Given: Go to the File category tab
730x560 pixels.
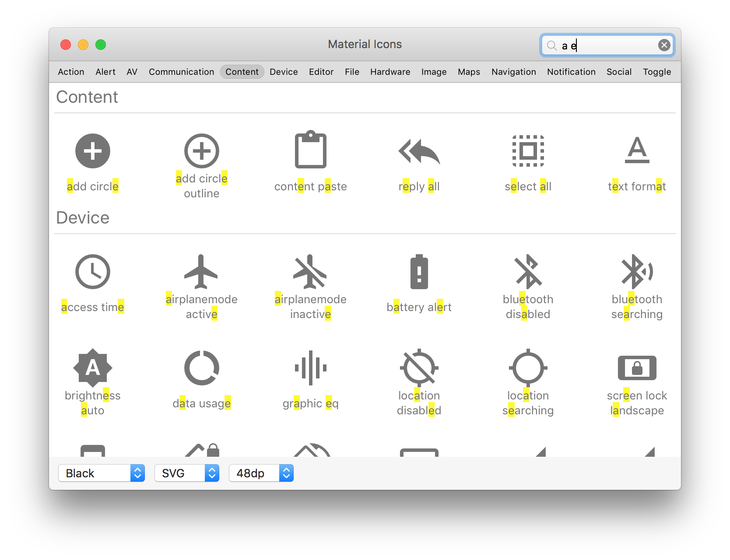Looking at the screenshot, I should point(352,72).
